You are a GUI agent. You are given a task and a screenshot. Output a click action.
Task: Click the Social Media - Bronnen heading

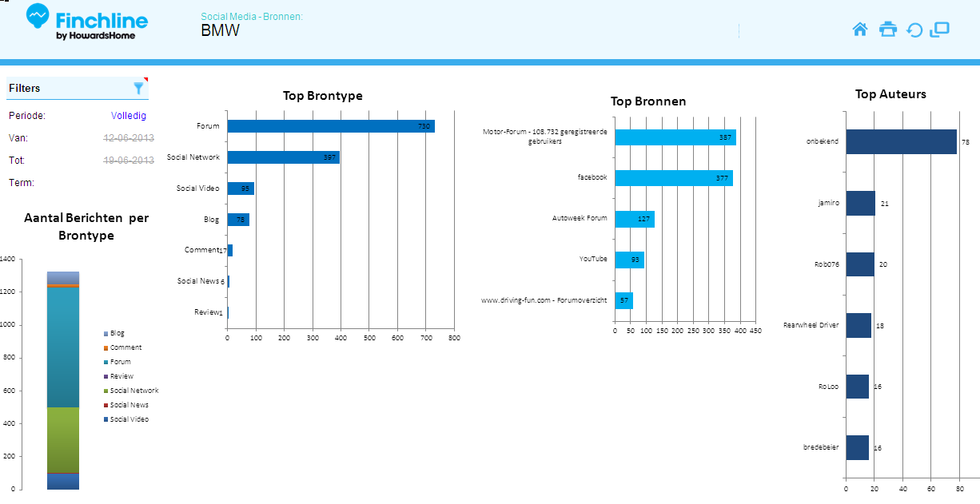pyautogui.click(x=252, y=17)
